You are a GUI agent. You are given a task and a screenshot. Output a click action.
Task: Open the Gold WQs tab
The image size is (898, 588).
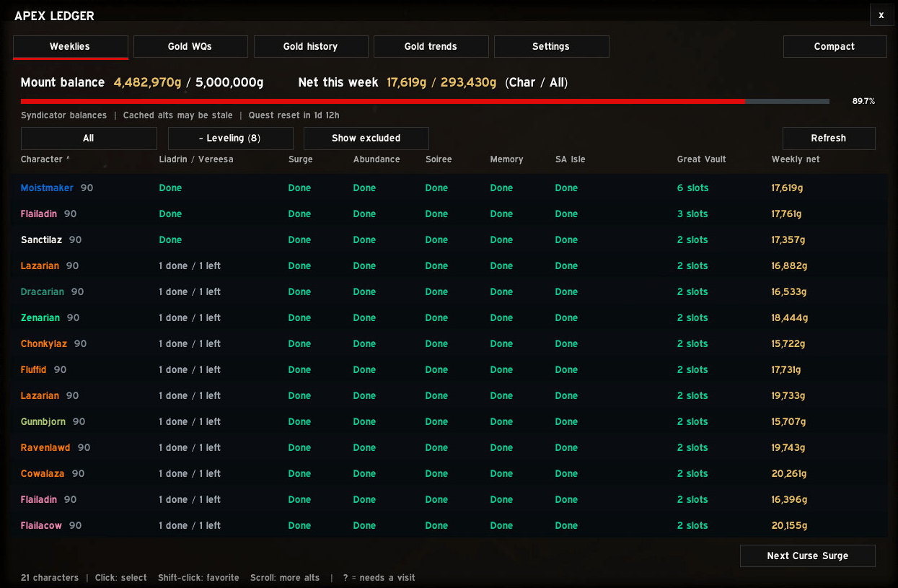coord(190,46)
